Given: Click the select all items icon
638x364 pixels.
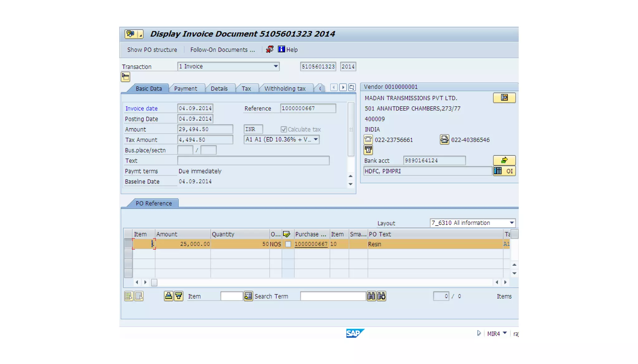Looking at the screenshot, I should pos(128,296).
